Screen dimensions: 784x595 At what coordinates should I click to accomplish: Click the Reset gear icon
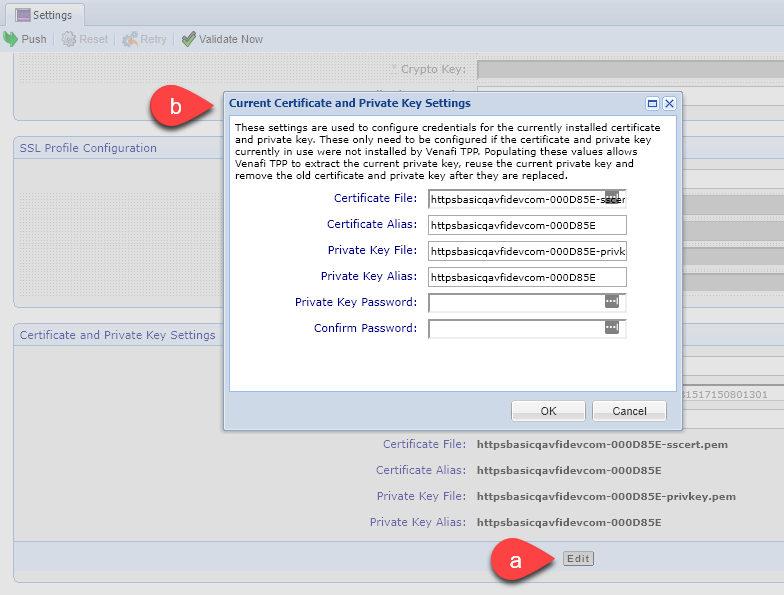[x=69, y=39]
